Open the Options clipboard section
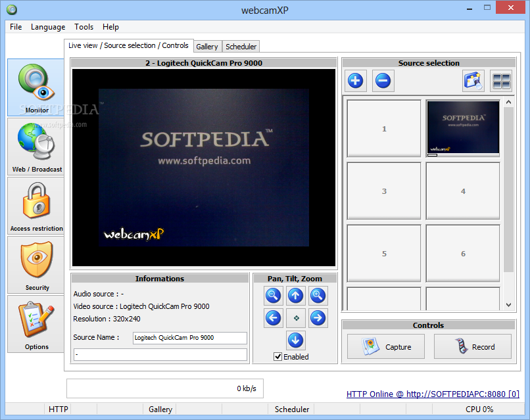Viewport: 530px width, 420px height. point(36,324)
